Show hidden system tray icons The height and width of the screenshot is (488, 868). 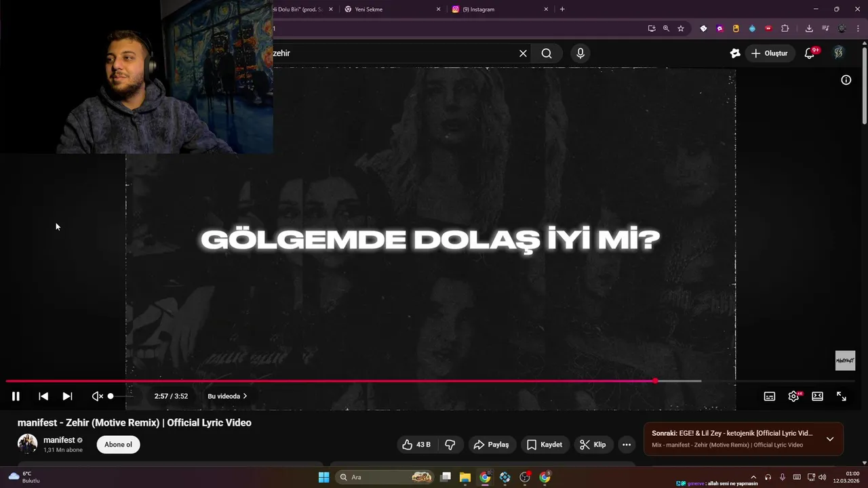point(753,477)
